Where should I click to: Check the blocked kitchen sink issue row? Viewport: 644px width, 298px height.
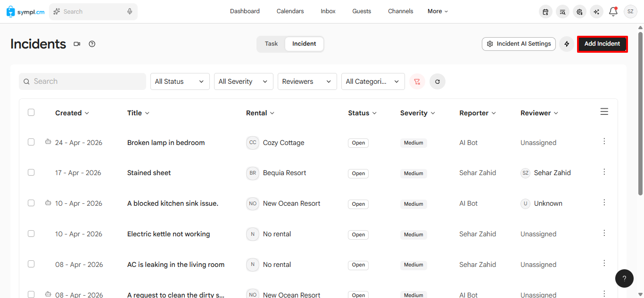click(x=31, y=203)
